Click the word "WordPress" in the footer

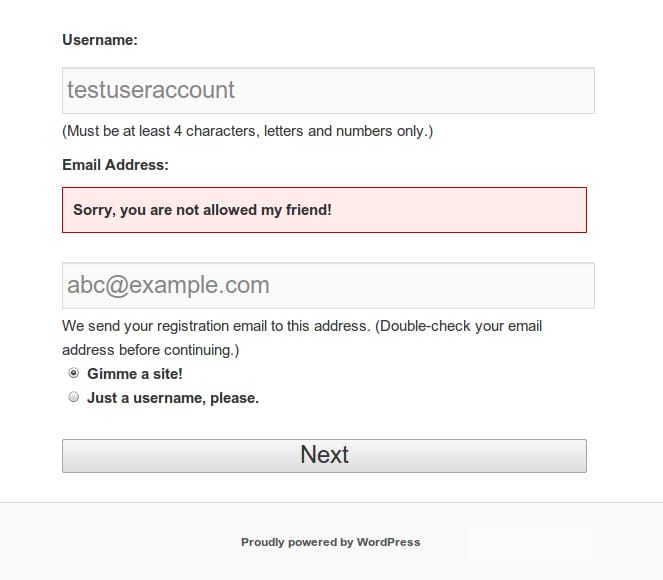(x=389, y=542)
